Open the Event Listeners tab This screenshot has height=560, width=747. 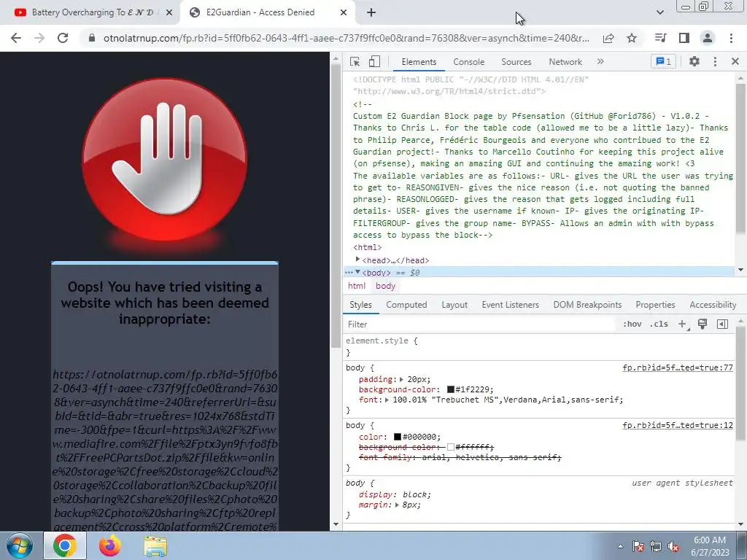(x=510, y=305)
